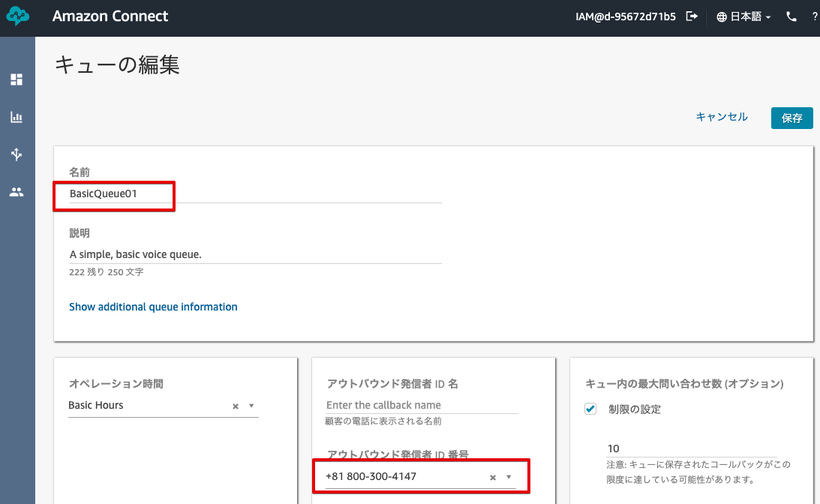Click the globe language icon

[720, 16]
